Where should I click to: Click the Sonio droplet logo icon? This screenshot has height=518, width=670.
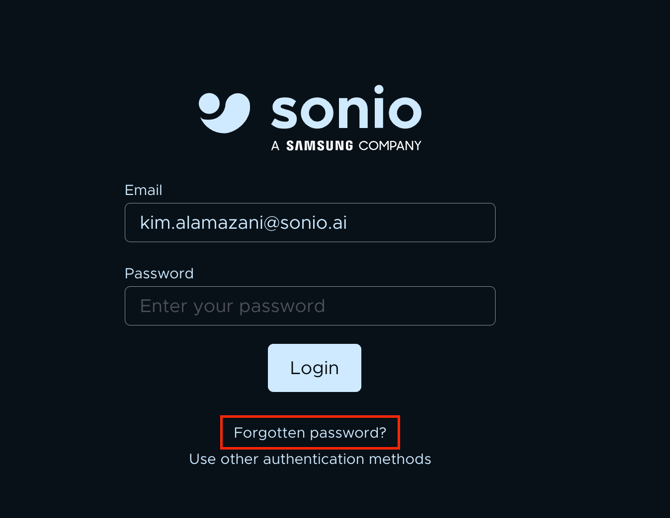[225, 112]
